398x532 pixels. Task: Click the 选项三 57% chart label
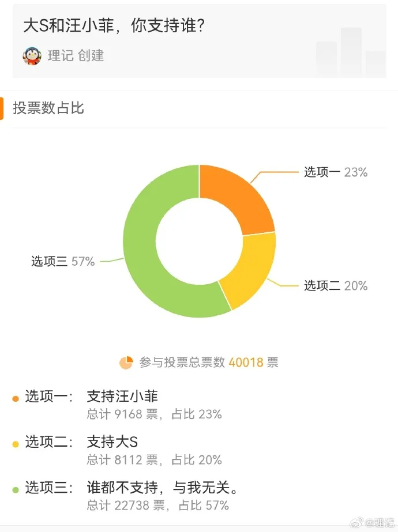tap(63, 261)
